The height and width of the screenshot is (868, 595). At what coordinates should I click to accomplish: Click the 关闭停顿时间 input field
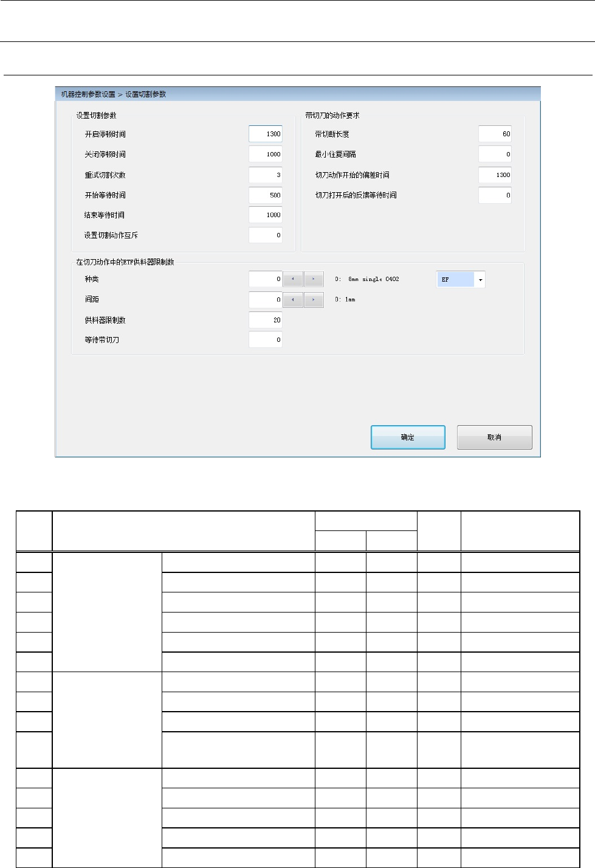coord(266,155)
